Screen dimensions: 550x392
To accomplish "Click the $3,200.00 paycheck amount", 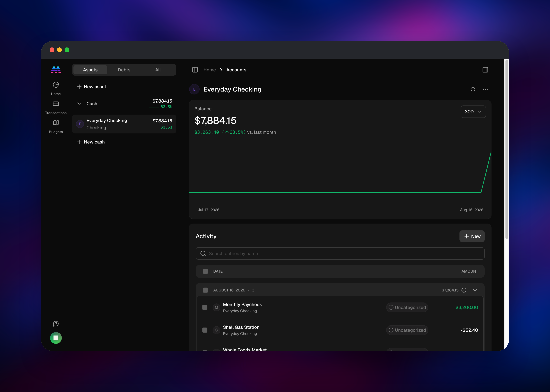I will click(x=467, y=308).
